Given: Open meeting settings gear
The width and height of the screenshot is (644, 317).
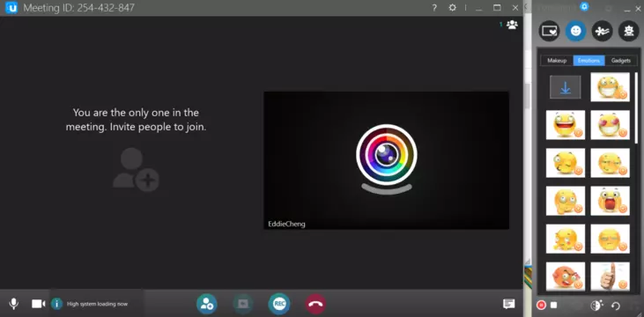Looking at the screenshot, I should (x=452, y=7).
